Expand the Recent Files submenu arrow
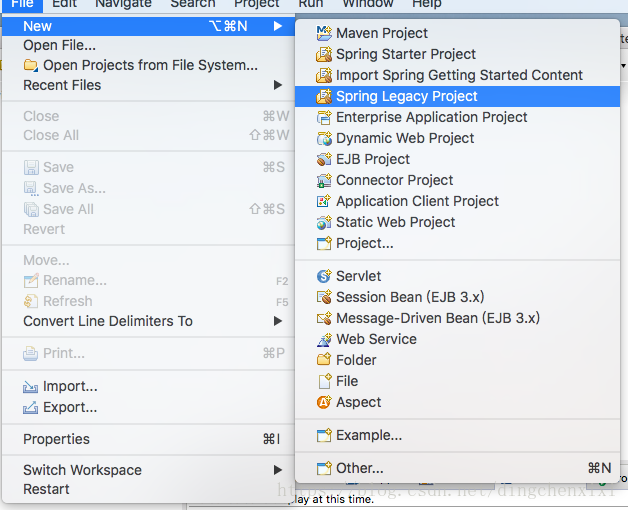The width and height of the screenshot is (628, 510). [x=278, y=85]
